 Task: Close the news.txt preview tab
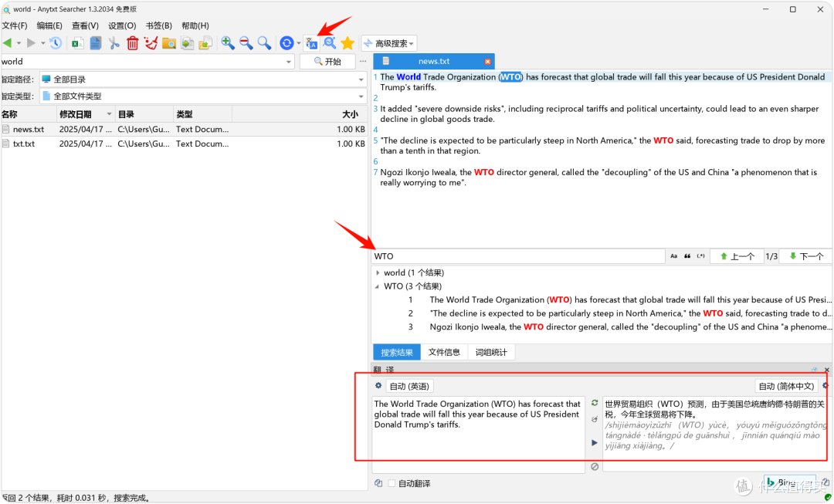tap(487, 62)
